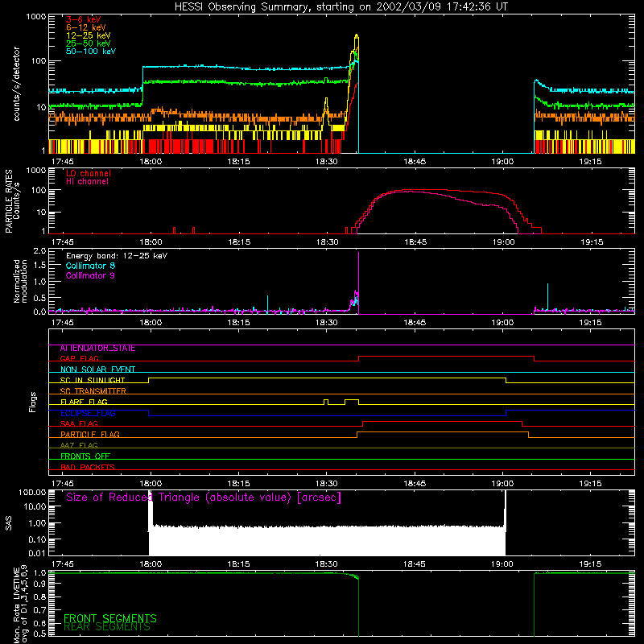
Task: Click the PARTICLE_FLAG label
Action: click(90, 434)
